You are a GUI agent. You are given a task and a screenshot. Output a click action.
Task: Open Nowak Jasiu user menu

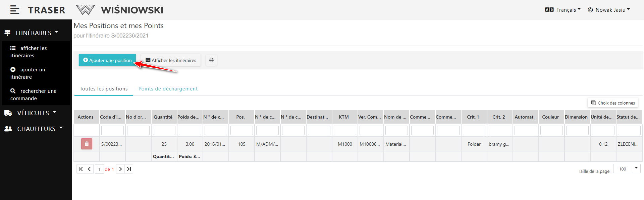tap(609, 10)
